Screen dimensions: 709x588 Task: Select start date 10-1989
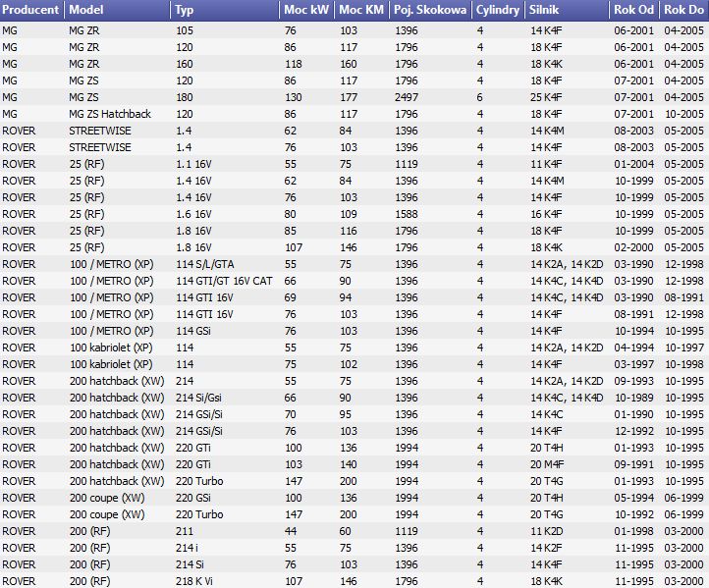pyautogui.click(x=634, y=399)
